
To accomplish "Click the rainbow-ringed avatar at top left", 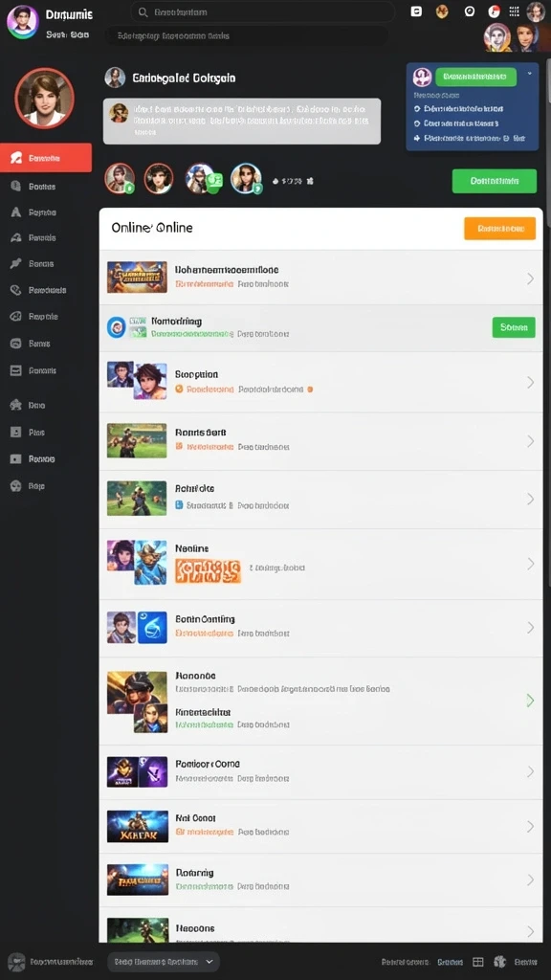I will click(23, 22).
